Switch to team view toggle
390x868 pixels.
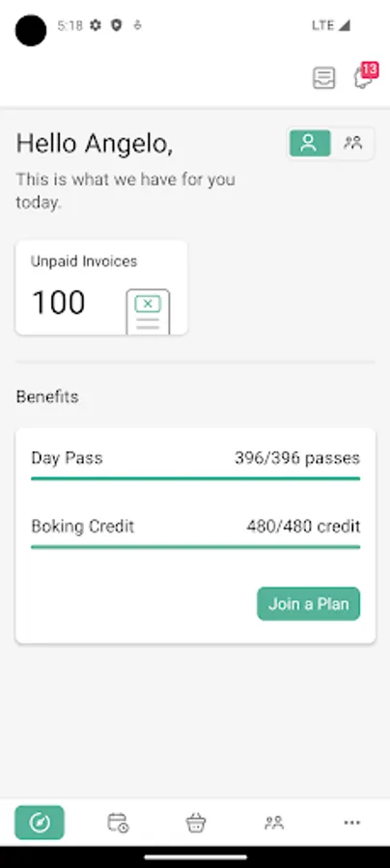tap(352, 144)
